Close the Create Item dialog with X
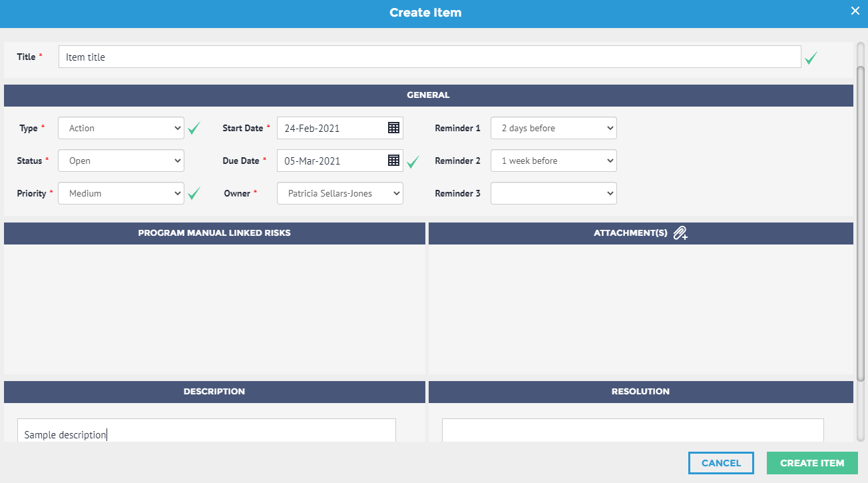Screen dimensions: 868x483 click(x=855, y=10)
